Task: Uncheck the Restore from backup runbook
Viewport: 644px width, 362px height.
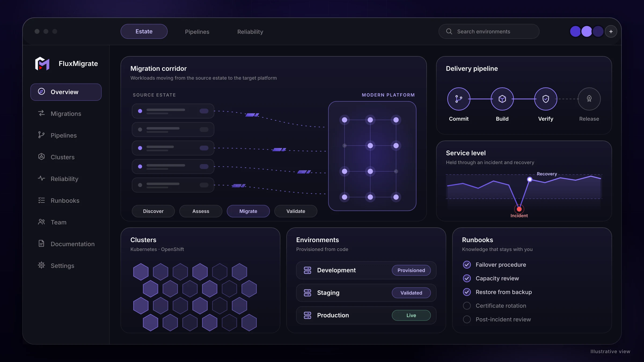Action: tap(467, 292)
